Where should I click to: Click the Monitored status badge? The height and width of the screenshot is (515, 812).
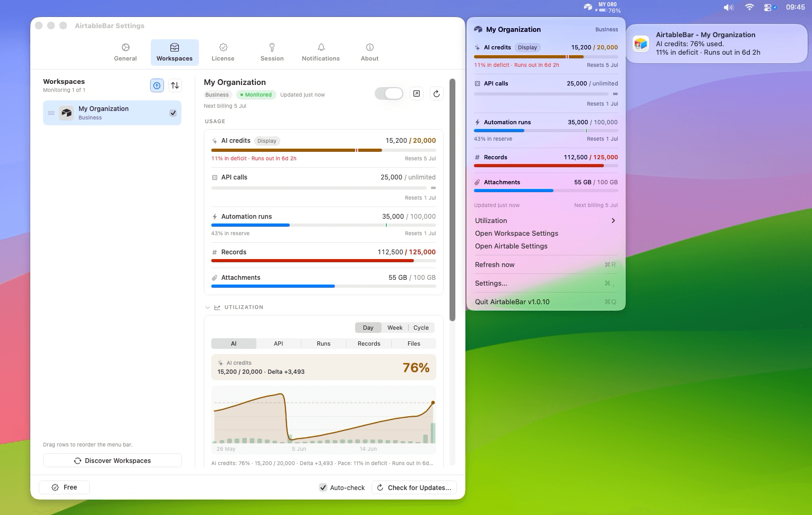tap(256, 95)
